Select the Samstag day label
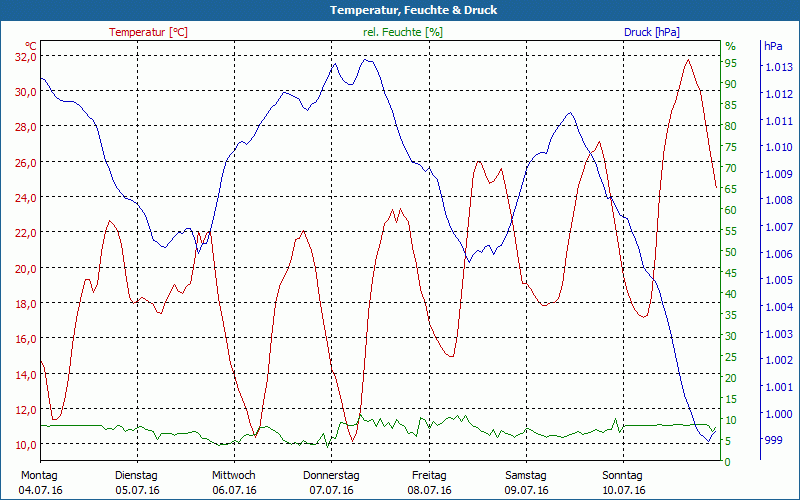The height and width of the screenshot is (500, 800). [x=526, y=476]
